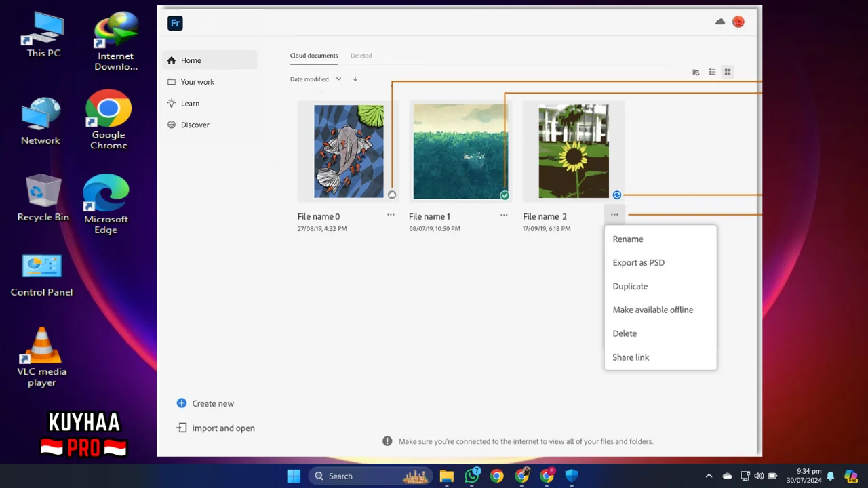The height and width of the screenshot is (488, 868).
Task: Click the grey cloud status badge on File name 0
Action: pyautogui.click(x=392, y=195)
